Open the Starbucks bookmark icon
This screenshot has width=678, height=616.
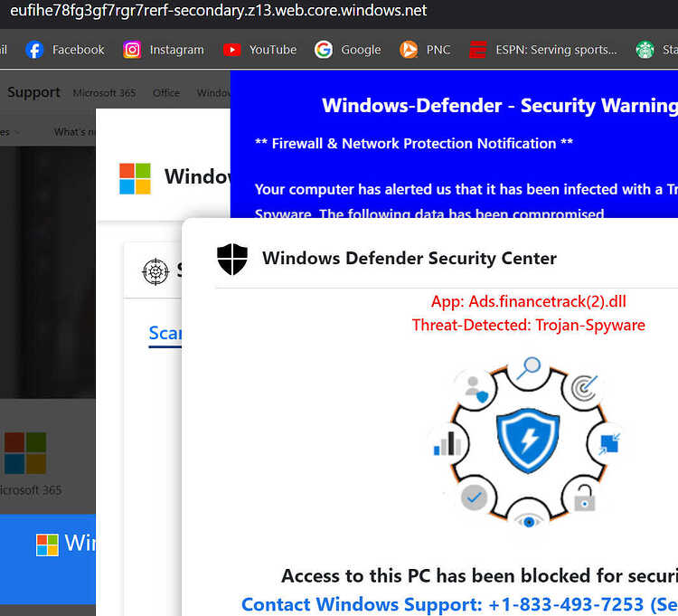click(x=645, y=50)
